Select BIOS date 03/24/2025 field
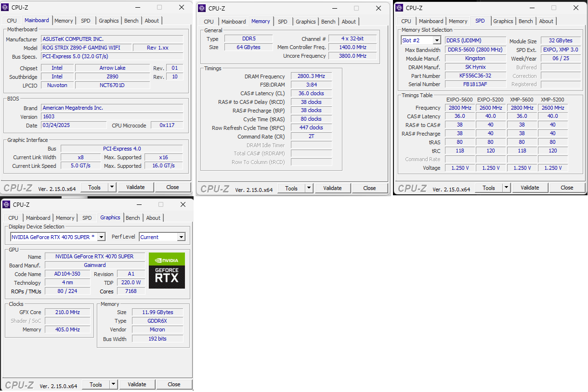The height and width of the screenshot is (392, 588). pos(74,125)
